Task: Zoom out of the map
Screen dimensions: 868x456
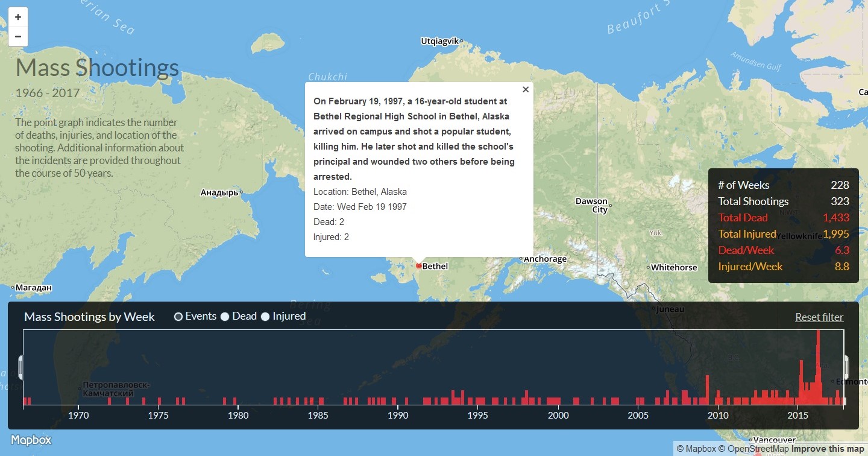Action: (x=18, y=36)
